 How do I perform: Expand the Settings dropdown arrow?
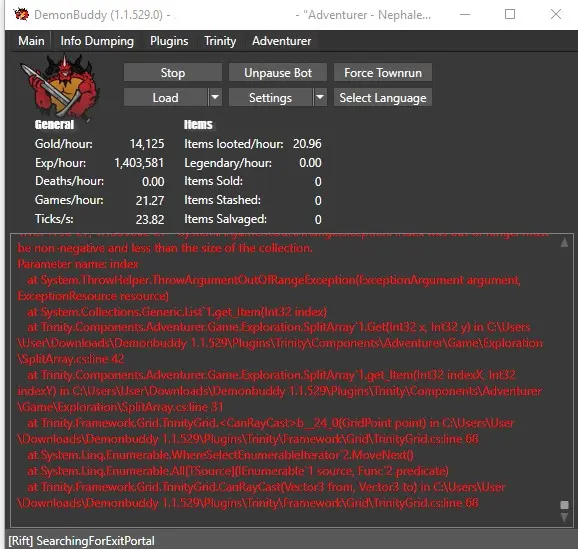pyautogui.click(x=320, y=98)
